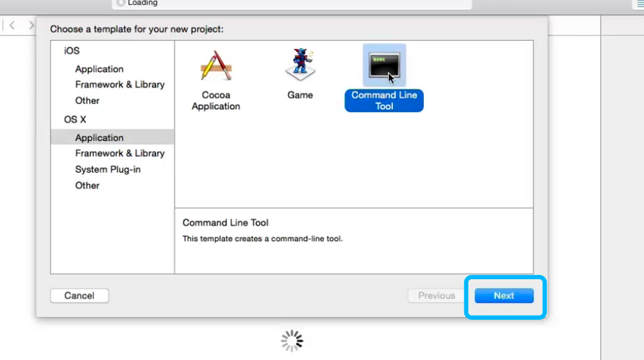Select System Plug-in under OS X

(108, 169)
